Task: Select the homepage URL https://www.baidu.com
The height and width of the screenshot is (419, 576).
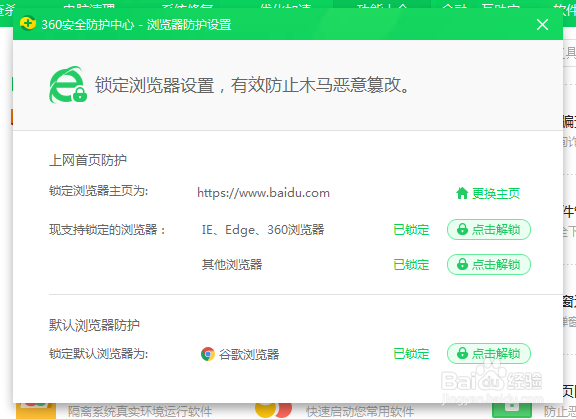Action: point(263,193)
